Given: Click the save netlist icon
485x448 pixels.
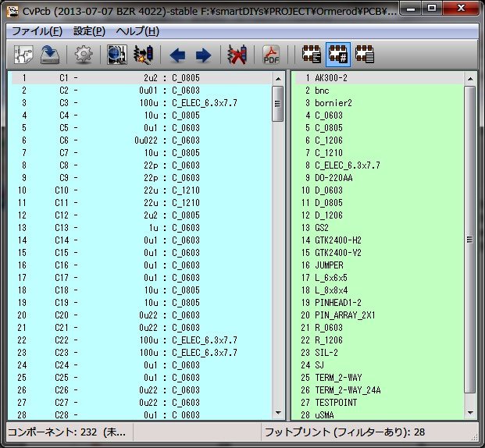Looking at the screenshot, I should 51,55.
